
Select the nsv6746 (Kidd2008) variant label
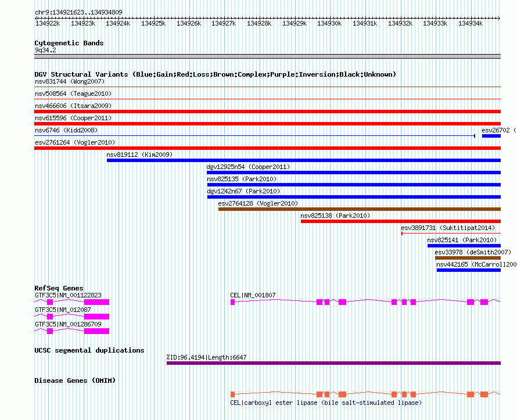pyautogui.click(x=66, y=130)
